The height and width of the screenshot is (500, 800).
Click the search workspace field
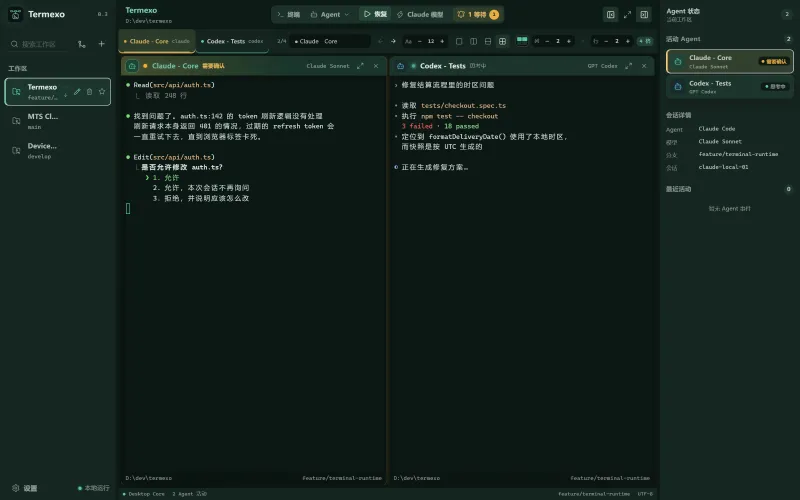[39, 44]
